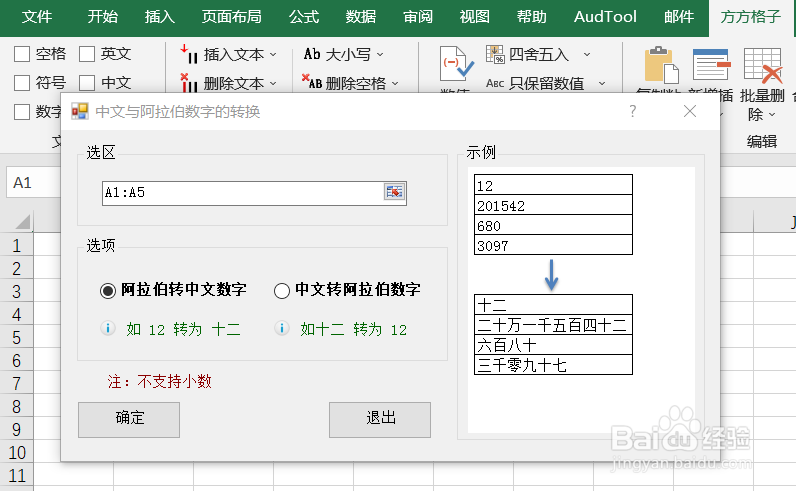
Task: Click the 复制粘贴 clipboard icon
Action: [x=661, y=65]
